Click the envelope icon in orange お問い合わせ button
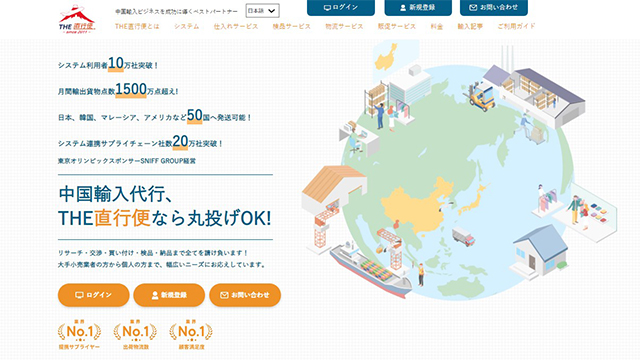Screen dimensions: 640x360 224,295
